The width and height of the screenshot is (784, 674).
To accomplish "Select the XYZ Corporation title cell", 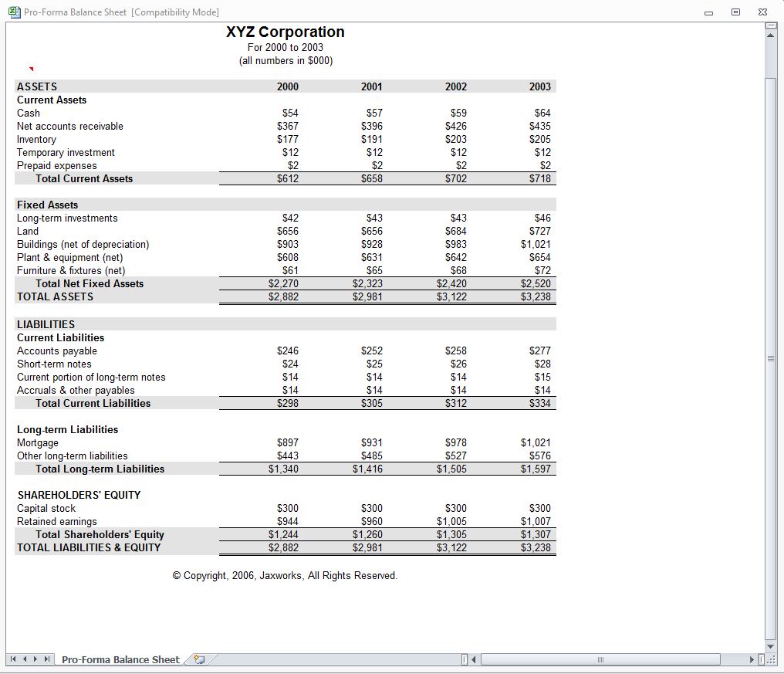I will point(286,32).
